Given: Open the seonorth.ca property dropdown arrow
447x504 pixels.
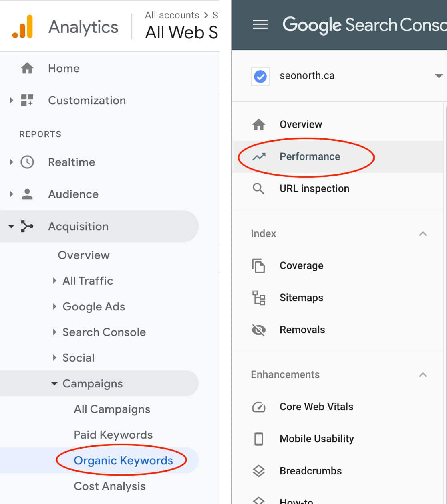Looking at the screenshot, I should coord(439,76).
